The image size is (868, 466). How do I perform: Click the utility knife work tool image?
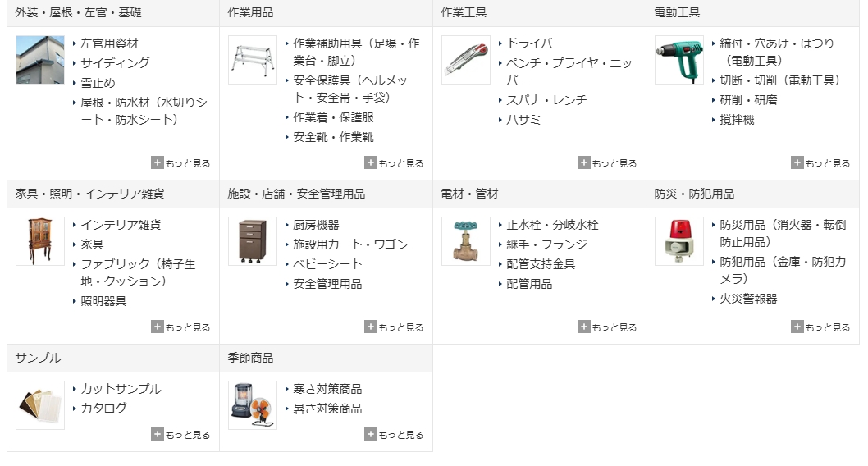(465, 59)
